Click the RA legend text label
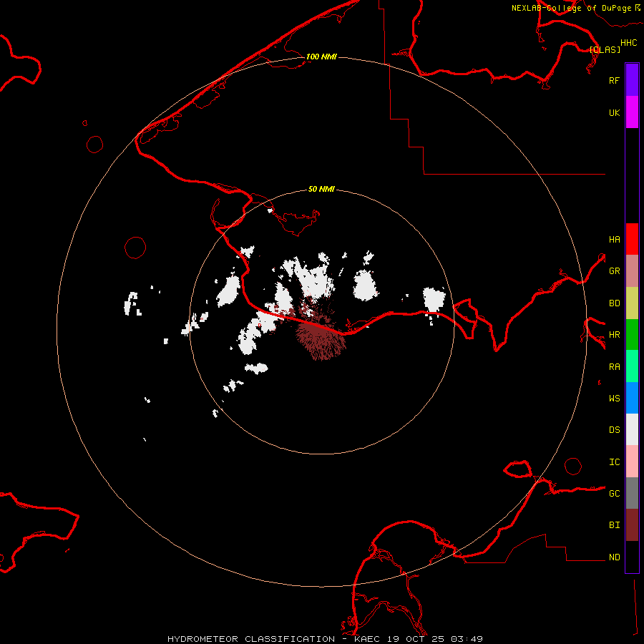644x644 pixels. click(614, 367)
